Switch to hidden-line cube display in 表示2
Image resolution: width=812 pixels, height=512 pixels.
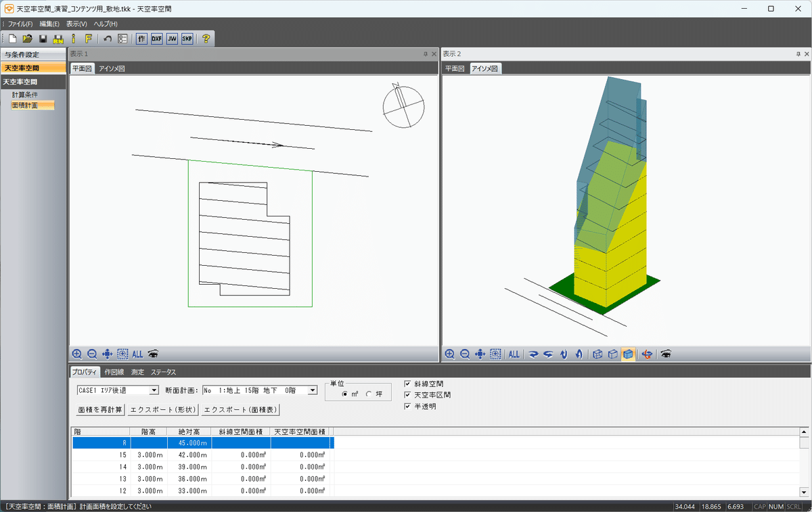(612, 354)
